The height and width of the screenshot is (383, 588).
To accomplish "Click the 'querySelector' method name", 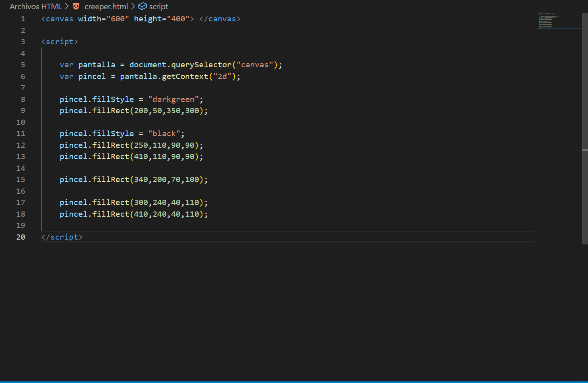I will pos(202,65).
